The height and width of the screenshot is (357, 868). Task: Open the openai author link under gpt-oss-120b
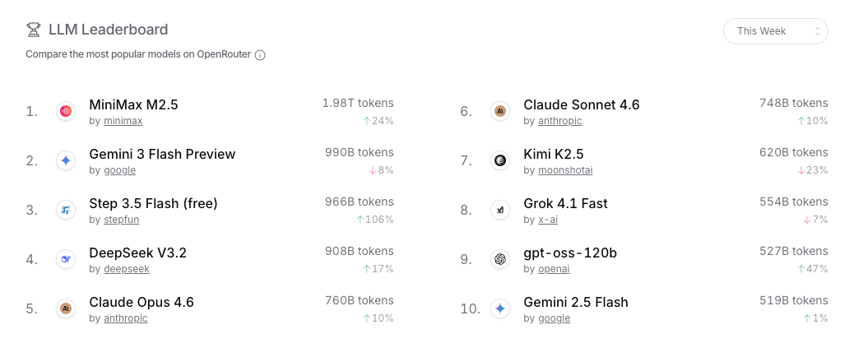(554, 269)
